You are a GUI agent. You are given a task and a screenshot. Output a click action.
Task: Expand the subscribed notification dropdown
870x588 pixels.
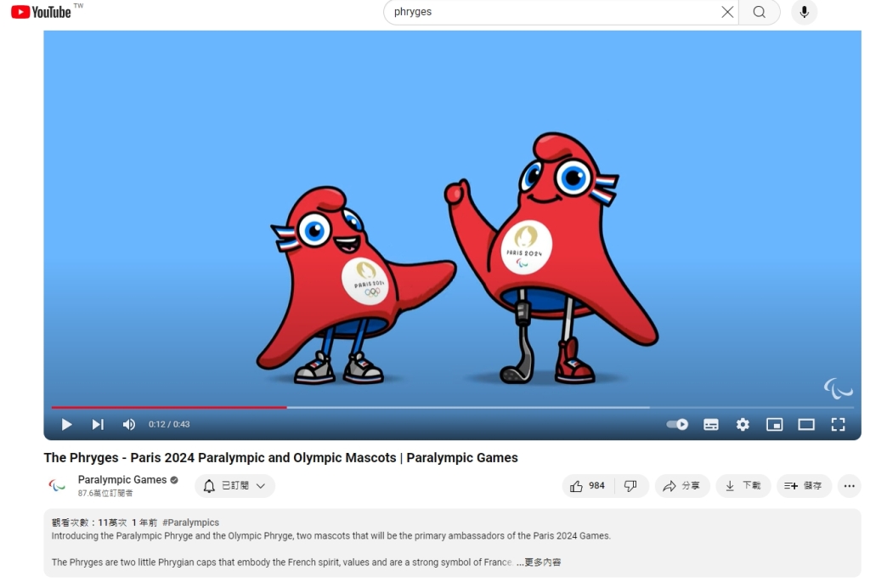[235, 486]
